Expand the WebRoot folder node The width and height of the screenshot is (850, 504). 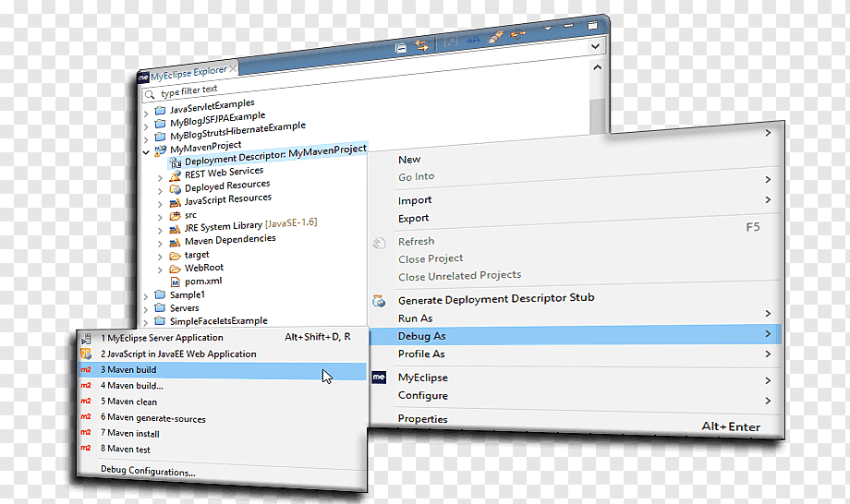coord(160,270)
